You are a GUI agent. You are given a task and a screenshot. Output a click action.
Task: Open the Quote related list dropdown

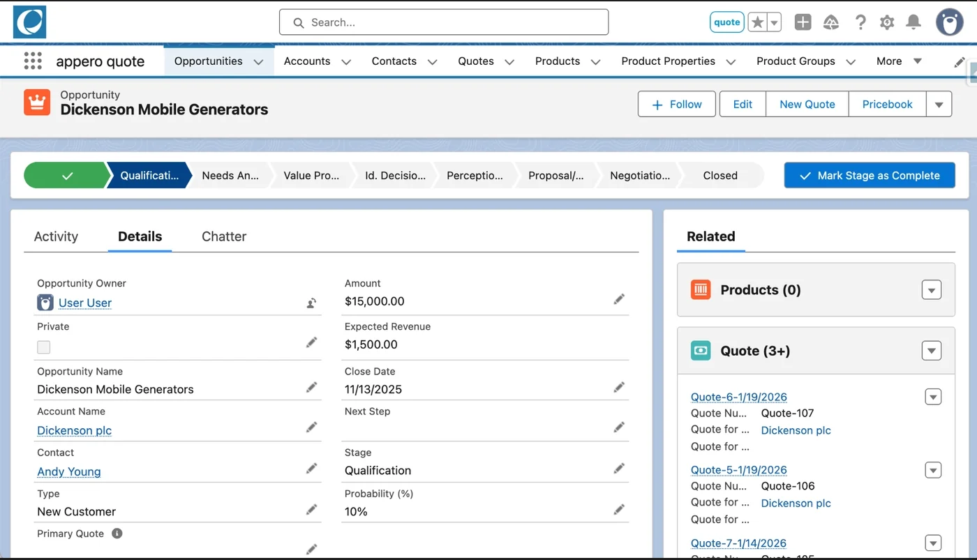click(932, 351)
